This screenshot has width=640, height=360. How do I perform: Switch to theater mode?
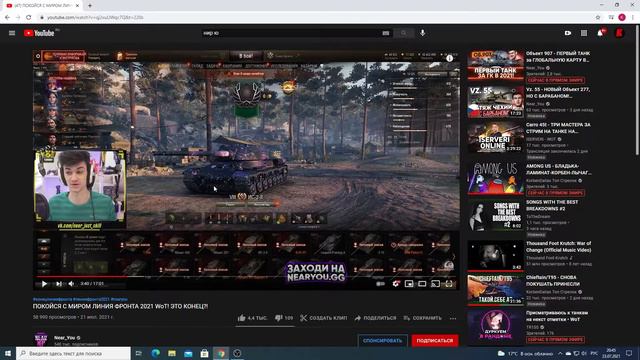click(422, 284)
